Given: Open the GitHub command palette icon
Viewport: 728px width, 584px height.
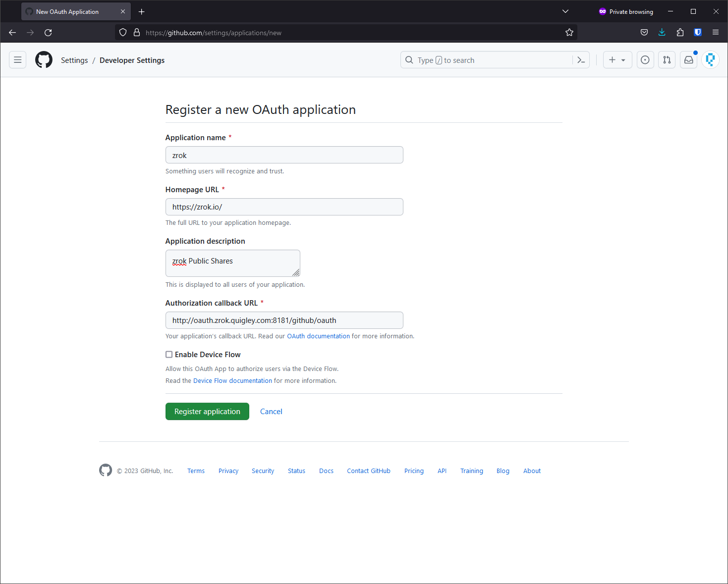Looking at the screenshot, I should tap(581, 60).
